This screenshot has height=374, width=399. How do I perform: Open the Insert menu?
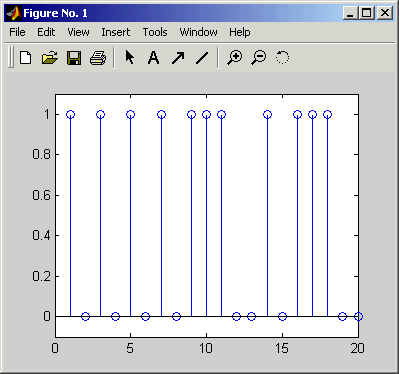coord(116,32)
